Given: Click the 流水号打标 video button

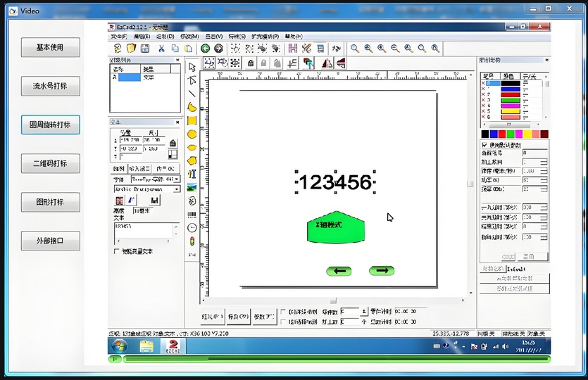Looking at the screenshot, I should click(50, 86).
